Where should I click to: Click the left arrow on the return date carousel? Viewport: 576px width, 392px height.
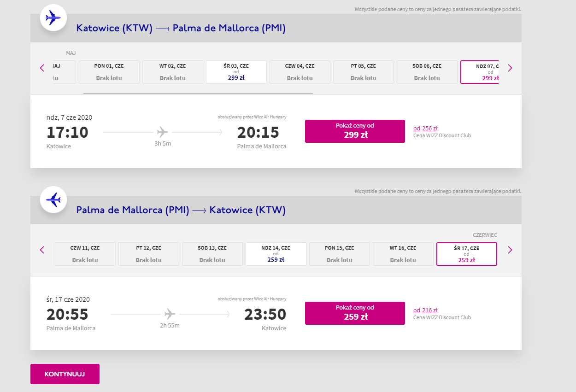(42, 250)
